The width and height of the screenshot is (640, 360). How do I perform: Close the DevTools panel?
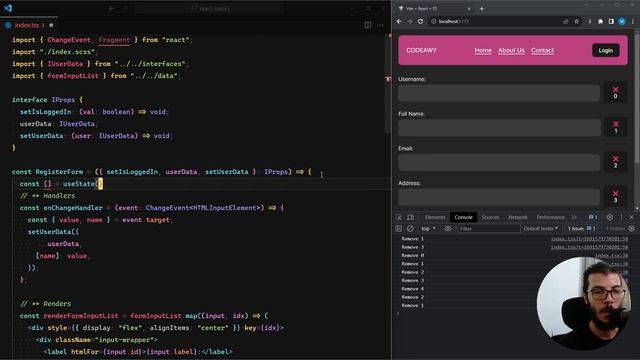(631, 218)
